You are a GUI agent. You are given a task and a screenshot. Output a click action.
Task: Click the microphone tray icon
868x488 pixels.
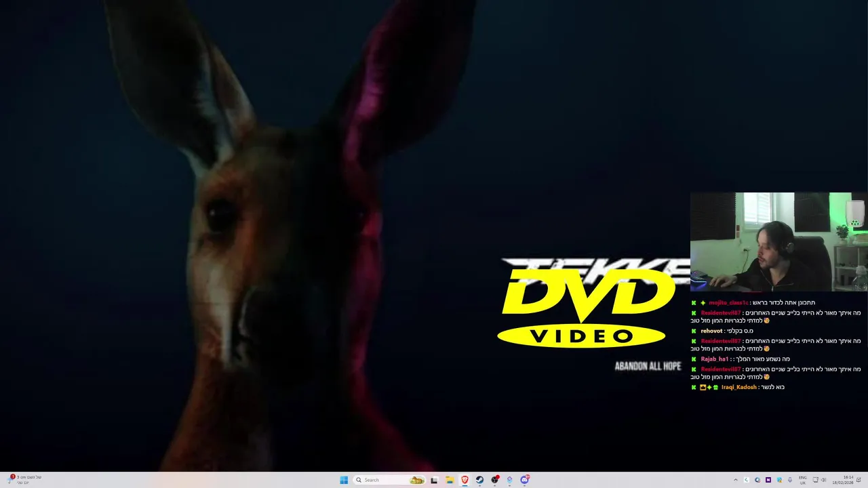[x=789, y=480]
